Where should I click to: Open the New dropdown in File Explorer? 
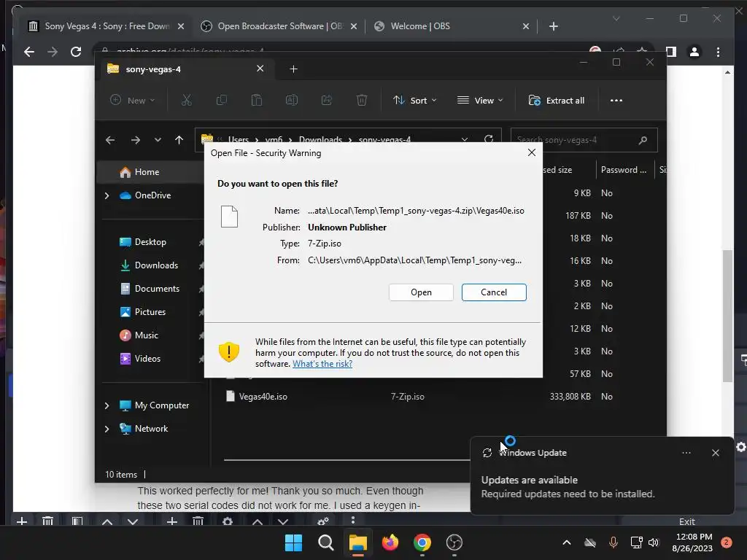coord(133,101)
